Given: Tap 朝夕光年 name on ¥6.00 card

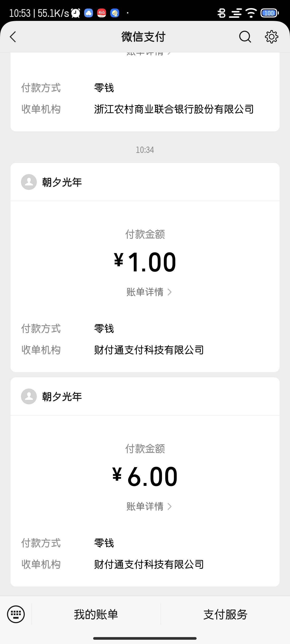Looking at the screenshot, I should tap(62, 397).
